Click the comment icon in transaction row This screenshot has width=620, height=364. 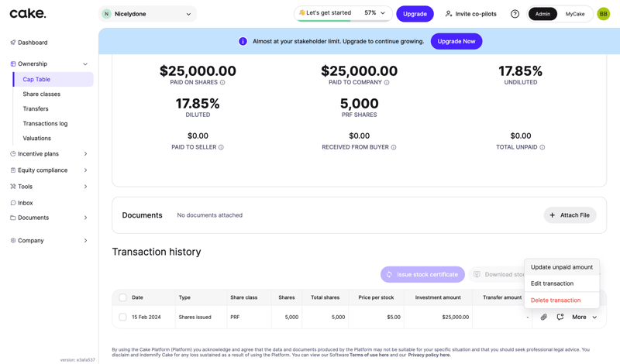pyautogui.click(x=560, y=317)
